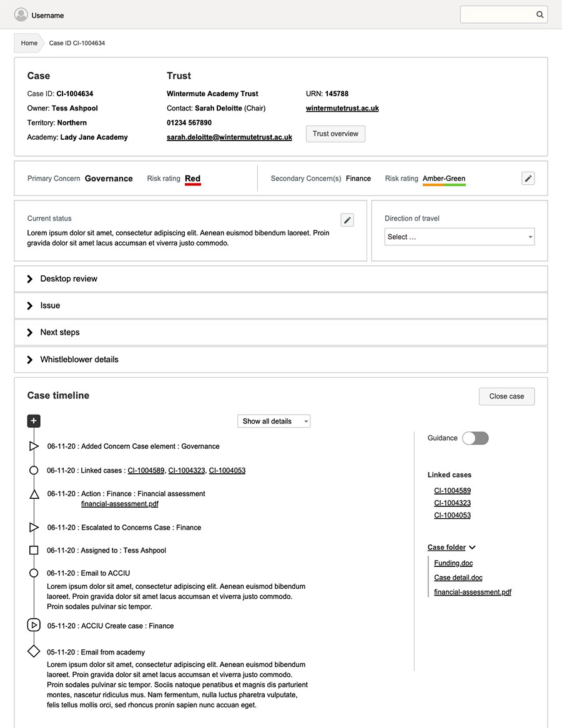Screen dimensions: 562x728
Task: Click the Assigned to Tess Ashpool square marker
Action: click(33, 550)
